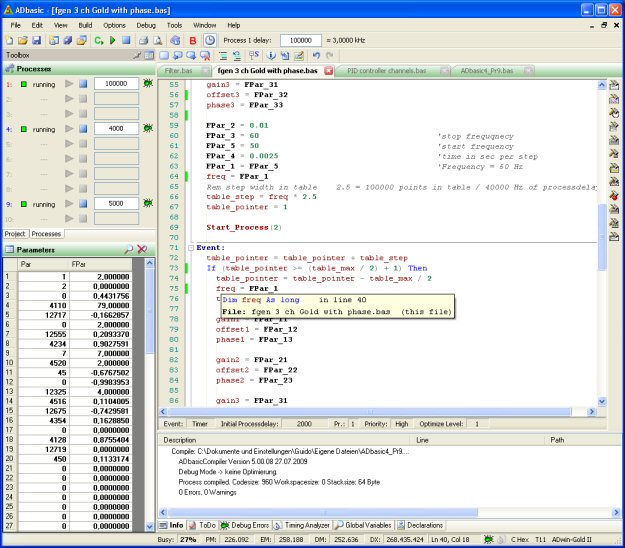The width and height of the screenshot is (625, 548).
Task: Click the clock timing icon in toolbar
Action: pyautogui.click(x=209, y=40)
